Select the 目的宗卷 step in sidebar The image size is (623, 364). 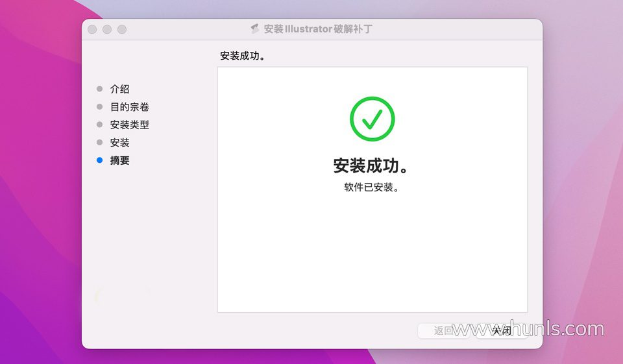[x=130, y=107]
